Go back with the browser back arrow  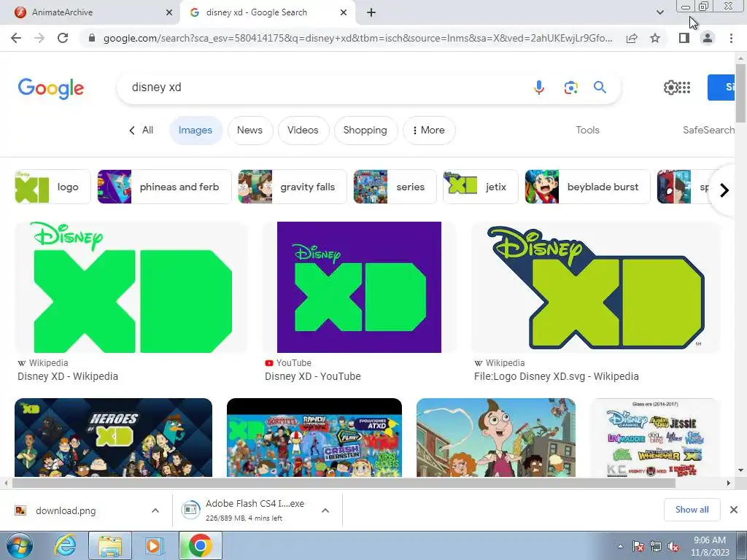point(16,38)
